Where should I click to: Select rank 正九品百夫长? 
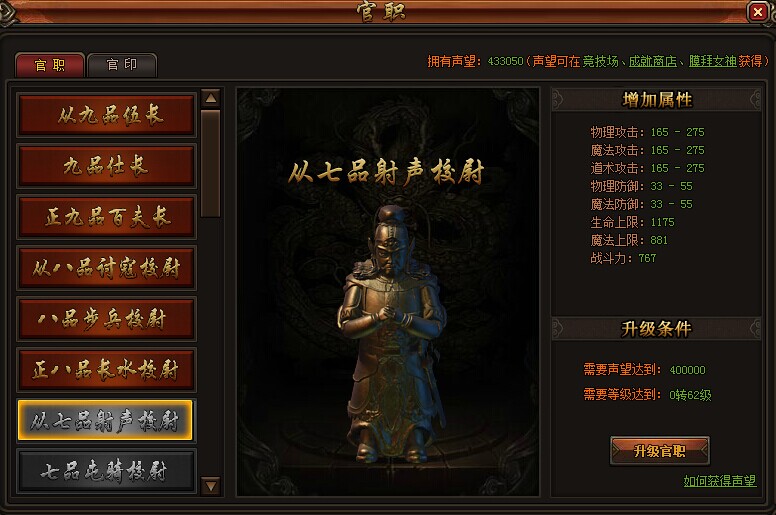106,217
